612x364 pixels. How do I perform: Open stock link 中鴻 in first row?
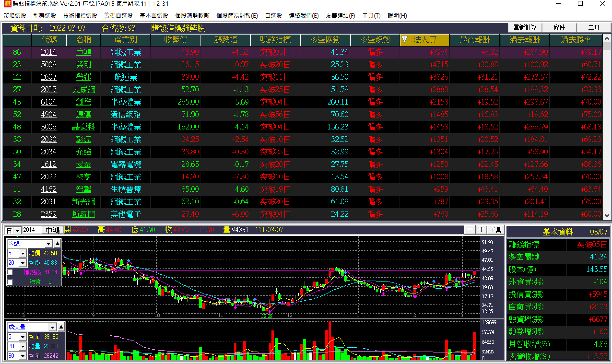coord(83,52)
